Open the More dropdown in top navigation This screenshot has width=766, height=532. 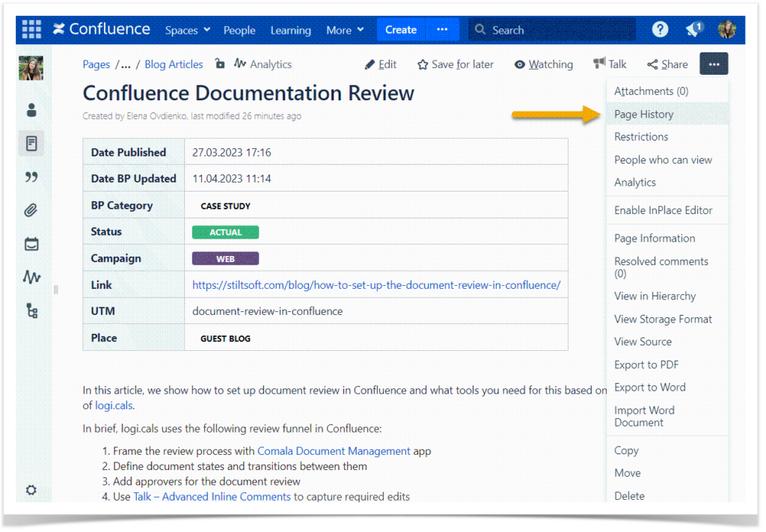(344, 29)
